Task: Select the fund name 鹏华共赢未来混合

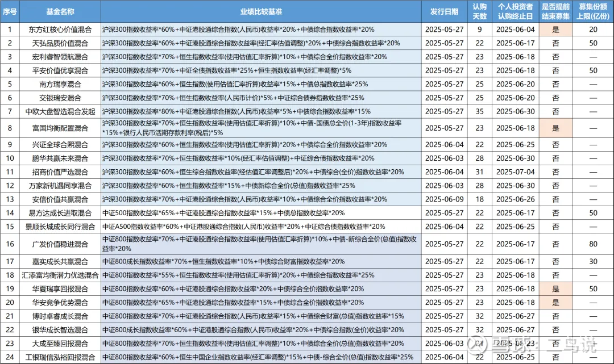Action: pyautogui.click(x=60, y=158)
